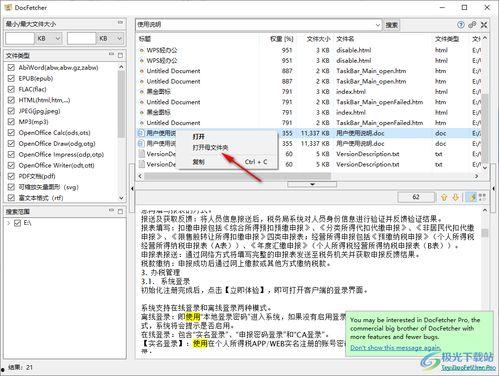Click the maximum file size input field
499x376 pixels.
(82, 39)
